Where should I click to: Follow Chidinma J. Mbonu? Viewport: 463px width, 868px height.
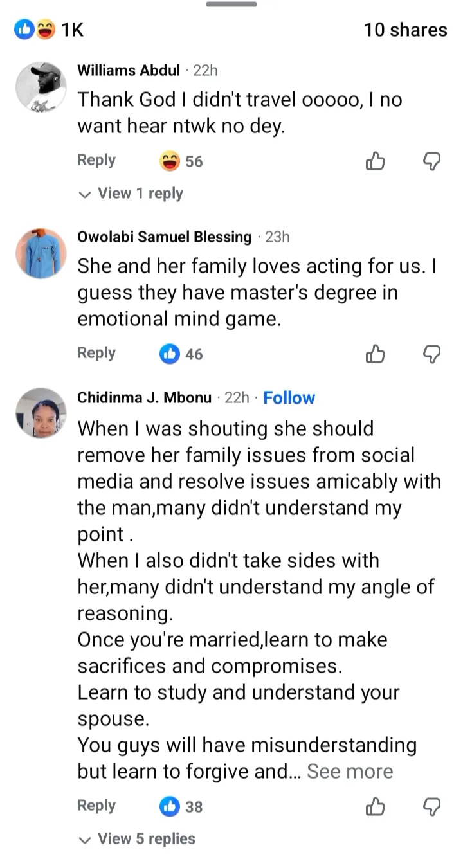pyautogui.click(x=289, y=398)
